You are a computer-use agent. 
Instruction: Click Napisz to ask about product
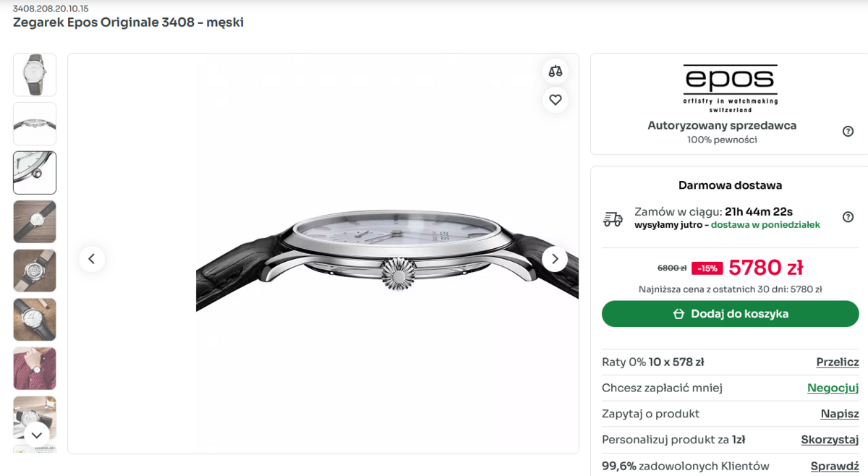839,414
